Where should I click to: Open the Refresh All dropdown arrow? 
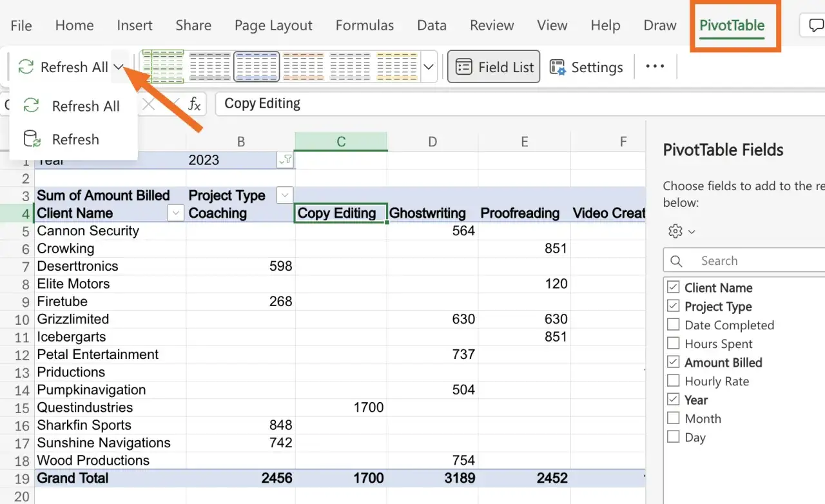point(119,67)
